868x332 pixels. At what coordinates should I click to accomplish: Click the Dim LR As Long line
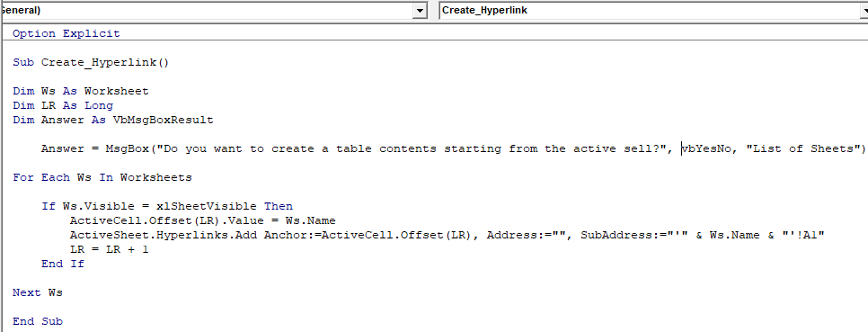tap(63, 105)
